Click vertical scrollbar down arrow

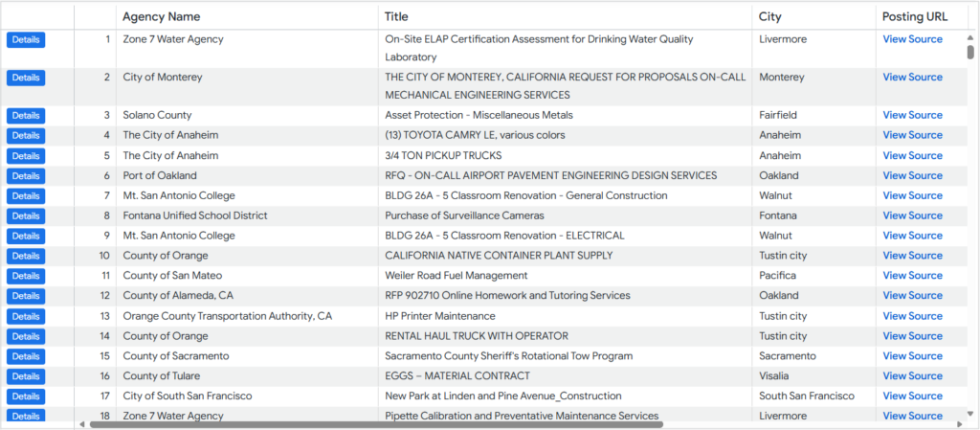[970, 415]
